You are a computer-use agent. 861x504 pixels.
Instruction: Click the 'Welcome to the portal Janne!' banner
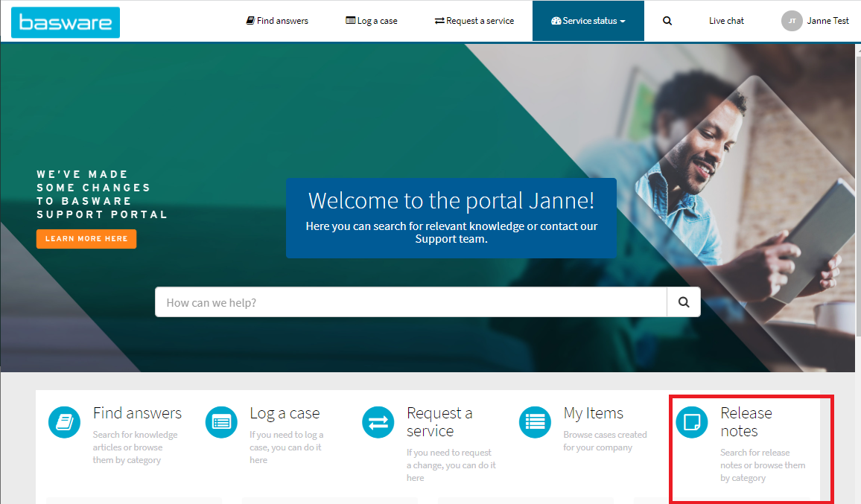point(451,218)
